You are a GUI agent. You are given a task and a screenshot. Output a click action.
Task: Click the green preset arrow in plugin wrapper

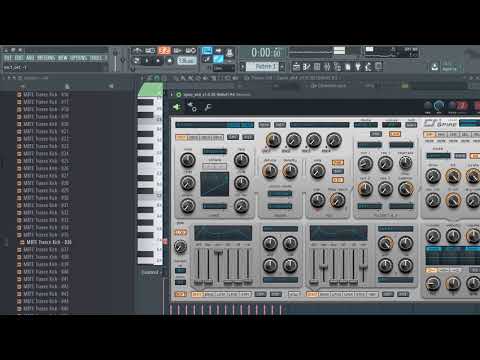pos(177,107)
